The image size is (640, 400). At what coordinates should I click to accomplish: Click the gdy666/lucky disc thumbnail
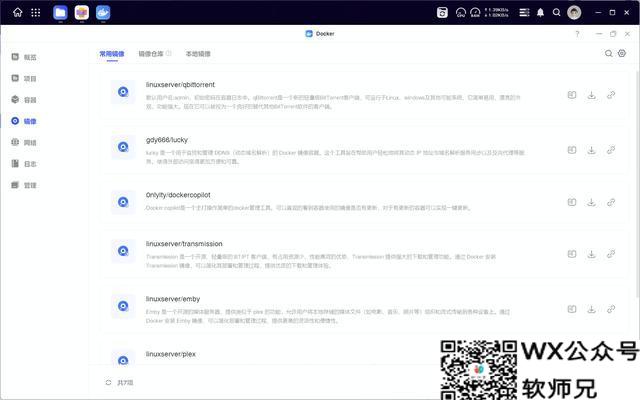point(123,147)
